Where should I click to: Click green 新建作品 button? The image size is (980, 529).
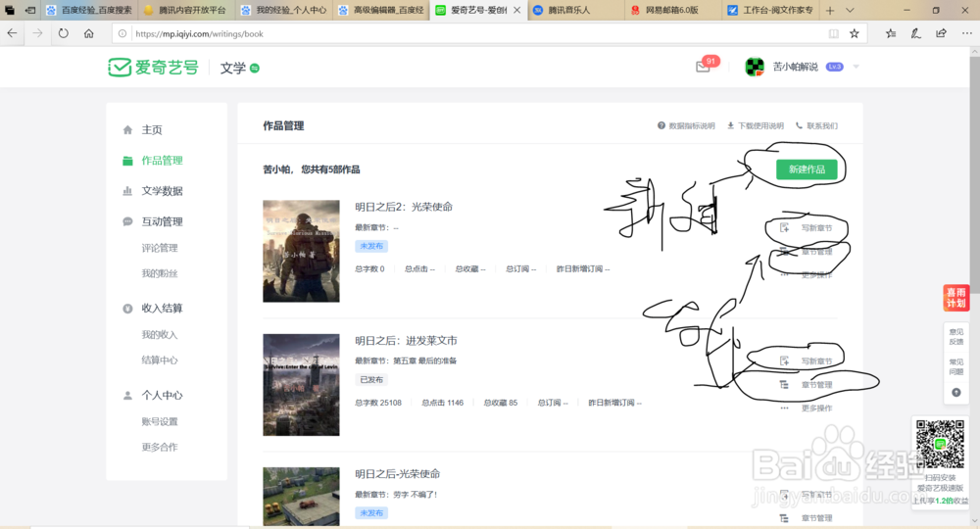pos(807,169)
